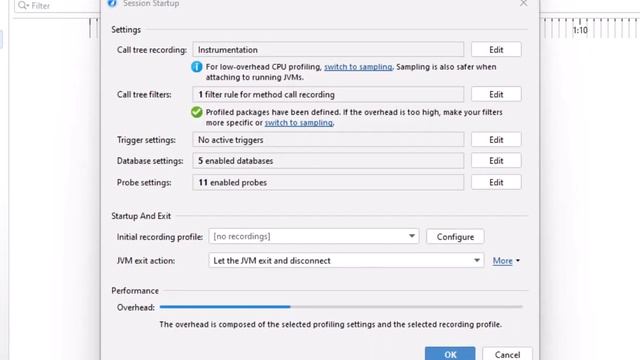Click the blue info icon beside sampling hint

(197, 67)
